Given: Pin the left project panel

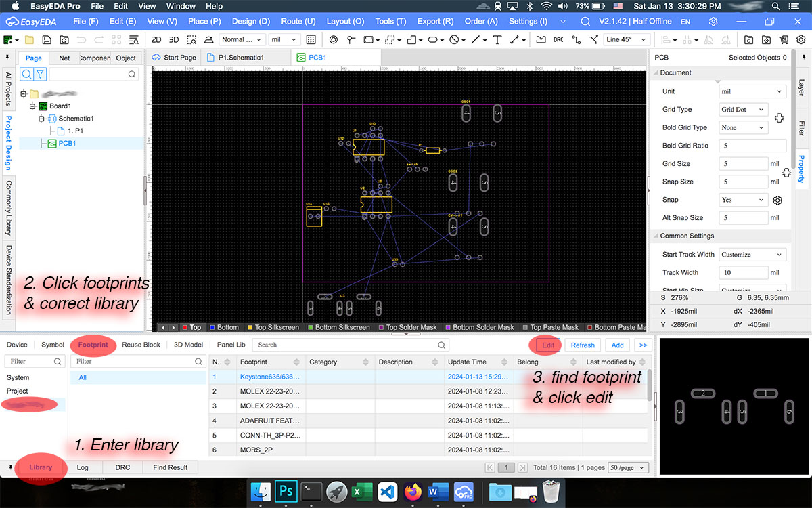Looking at the screenshot, I should pos(7,58).
